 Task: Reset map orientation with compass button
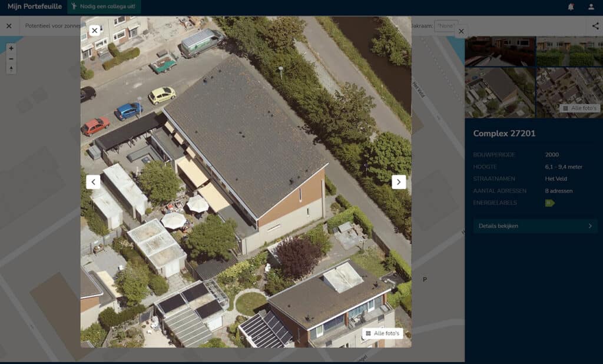[x=11, y=69]
